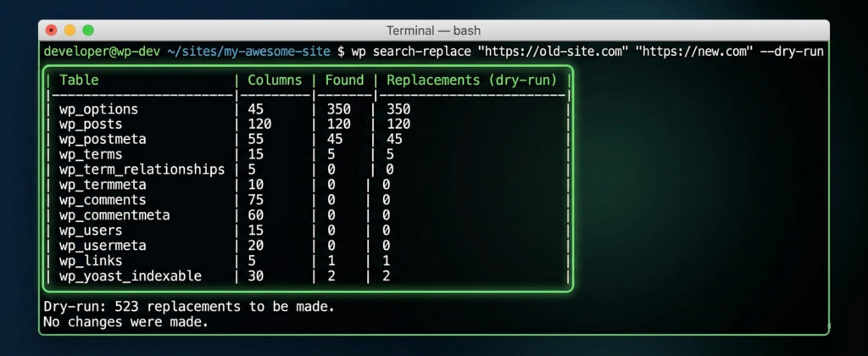Click the green maximize window button
Screen dimensions: 868x356
(87, 31)
